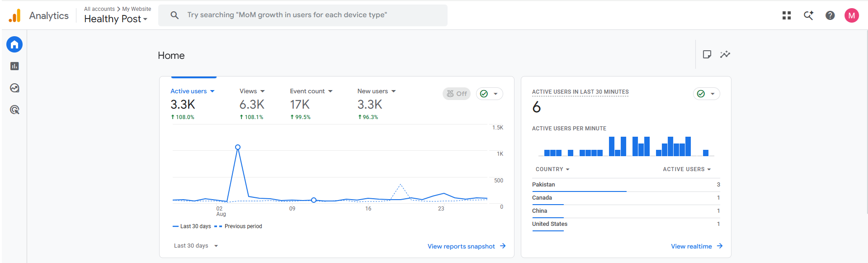Image resolution: width=868 pixels, height=263 pixels.
Task: Open the sticky note customize icon
Action: pos(707,54)
